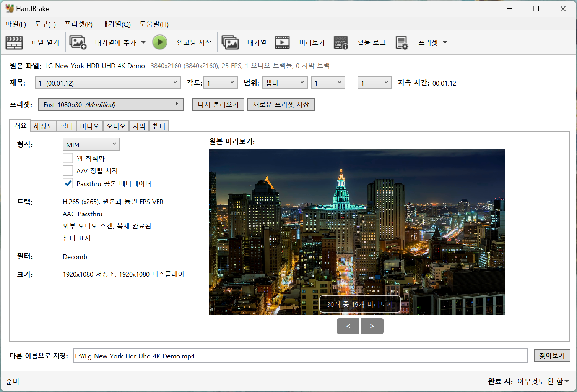Image resolution: width=577 pixels, height=392 pixels.
Task: Click the 챕터 표시 text
Action: 76,238
